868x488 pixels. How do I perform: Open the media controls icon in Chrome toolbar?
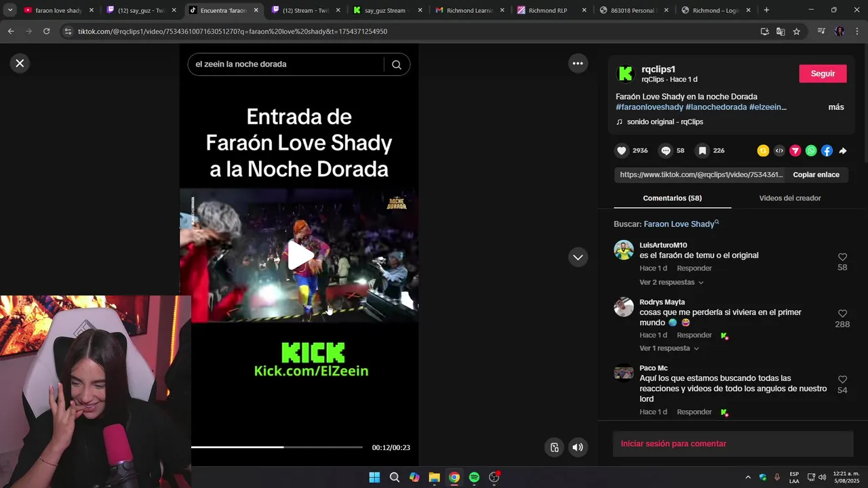click(821, 31)
